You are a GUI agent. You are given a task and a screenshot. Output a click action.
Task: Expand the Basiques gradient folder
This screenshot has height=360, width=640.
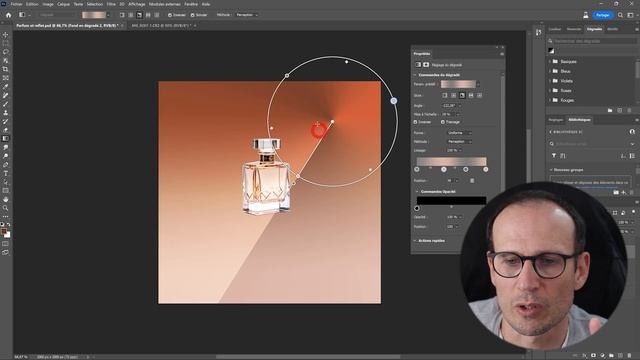pos(550,62)
